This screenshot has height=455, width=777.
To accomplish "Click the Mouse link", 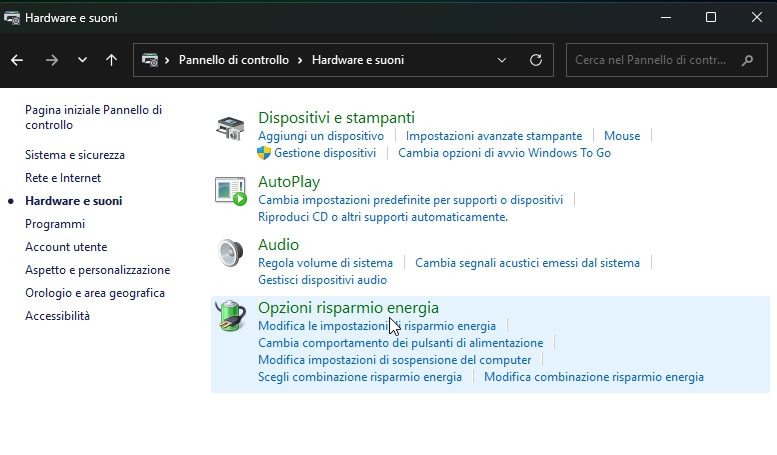I will point(622,136).
